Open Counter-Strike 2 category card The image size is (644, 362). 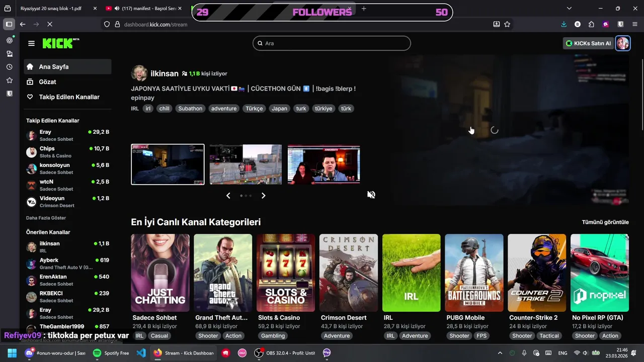[537, 273]
